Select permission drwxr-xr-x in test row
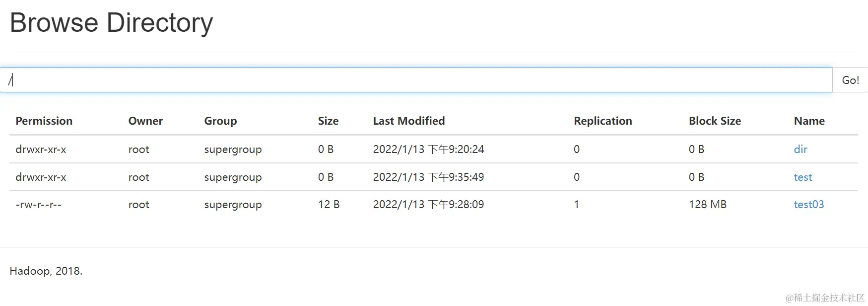868x306 pixels. pos(41,177)
